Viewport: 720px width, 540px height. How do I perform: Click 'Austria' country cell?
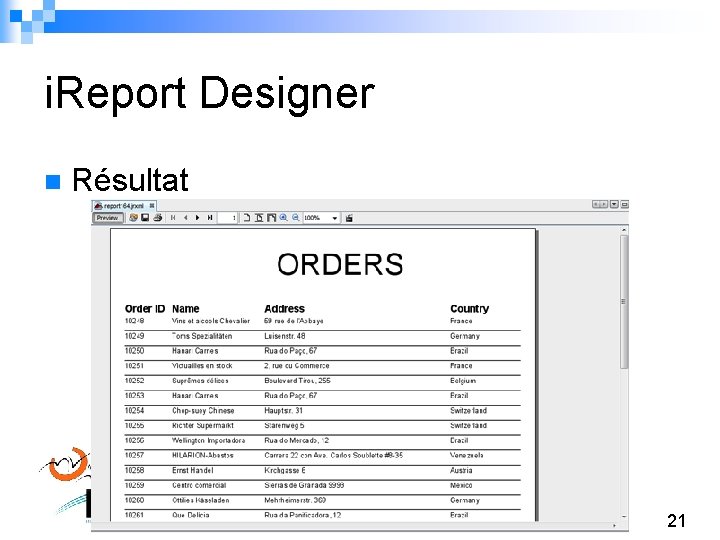pyautogui.click(x=461, y=470)
